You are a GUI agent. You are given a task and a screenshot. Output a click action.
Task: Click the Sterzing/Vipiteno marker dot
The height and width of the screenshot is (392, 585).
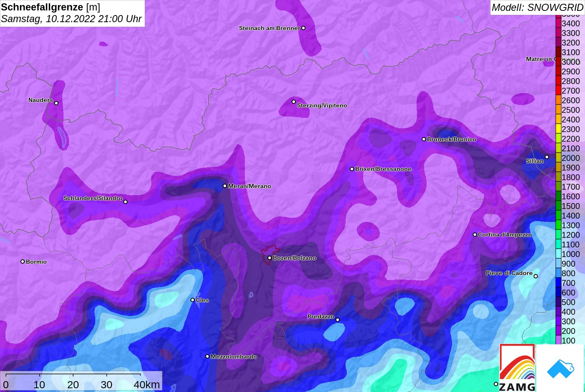[294, 102]
